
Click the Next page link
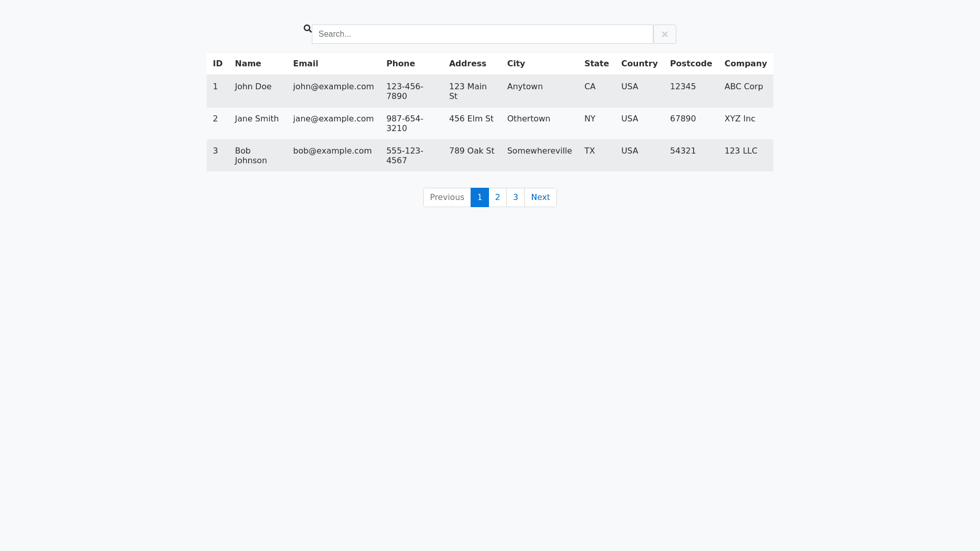(x=540, y=197)
